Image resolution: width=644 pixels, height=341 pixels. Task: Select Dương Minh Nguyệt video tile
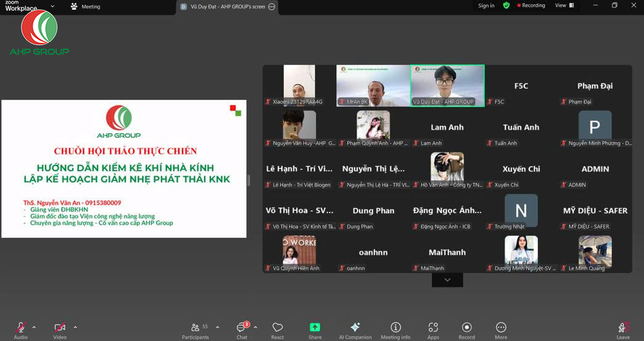pyautogui.click(x=521, y=252)
